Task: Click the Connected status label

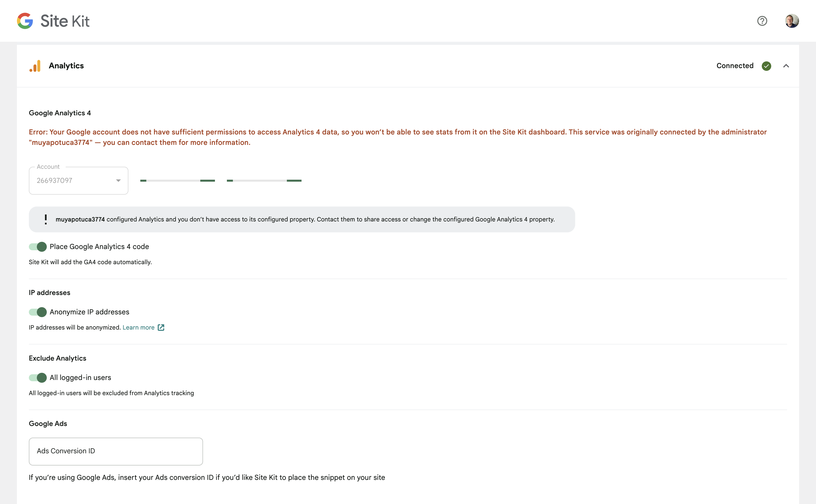Action: click(735, 66)
